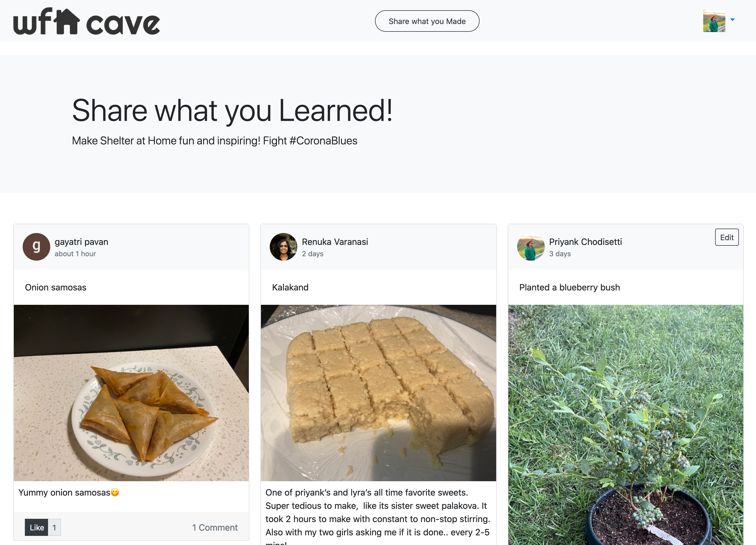Click the house icon in the logo
The width and height of the screenshot is (756, 545).
[x=67, y=21]
